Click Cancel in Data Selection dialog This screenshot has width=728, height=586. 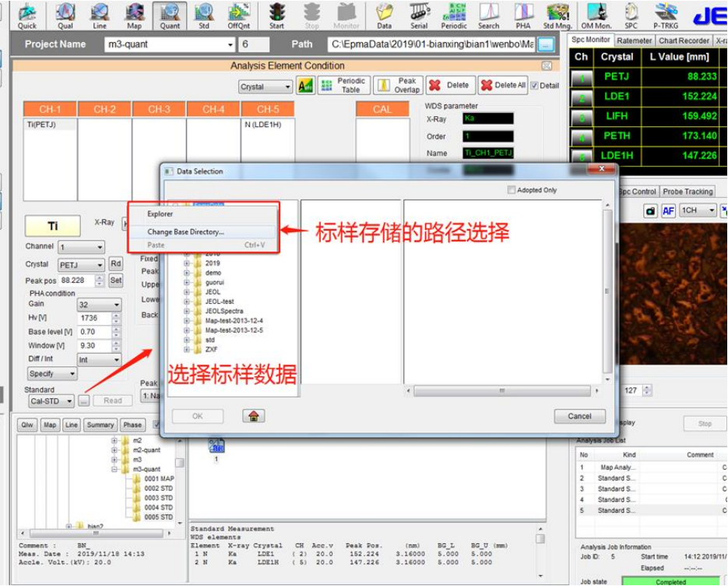click(579, 416)
